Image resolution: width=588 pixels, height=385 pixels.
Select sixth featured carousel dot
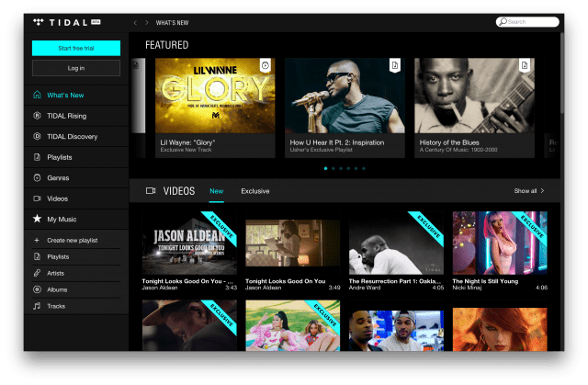click(x=364, y=168)
